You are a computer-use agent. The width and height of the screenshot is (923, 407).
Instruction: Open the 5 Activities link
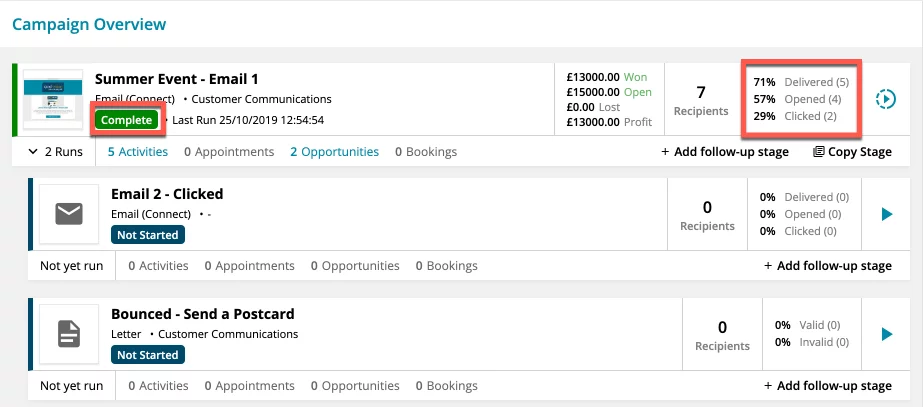138,152
